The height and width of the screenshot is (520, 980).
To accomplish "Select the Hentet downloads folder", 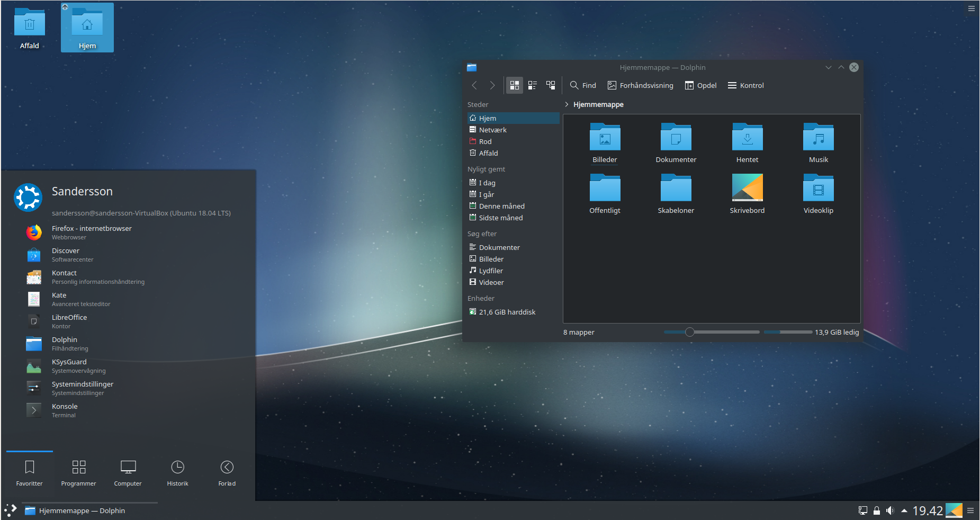I will click(x=747, y=143).
